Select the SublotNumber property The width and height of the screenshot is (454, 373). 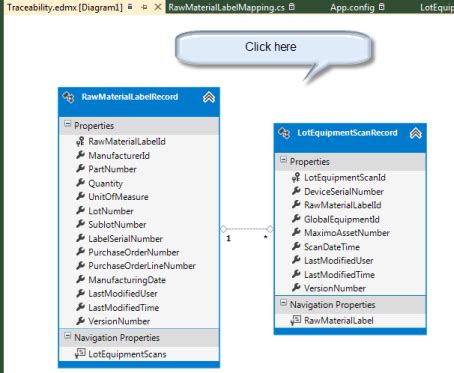point(117,224)
